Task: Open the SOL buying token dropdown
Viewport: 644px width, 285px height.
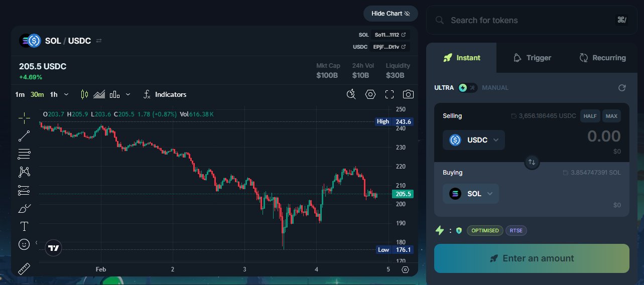Action: (471, 194)
